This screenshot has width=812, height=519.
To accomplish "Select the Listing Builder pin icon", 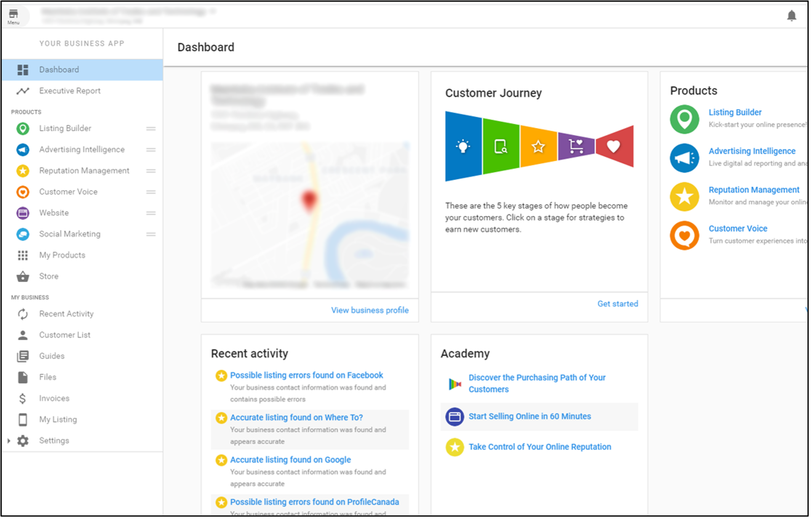I will [x=23, y=128].
